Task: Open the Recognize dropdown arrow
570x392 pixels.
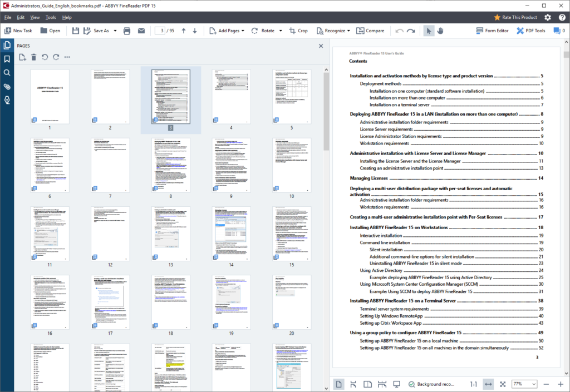Action: (348, 31)
